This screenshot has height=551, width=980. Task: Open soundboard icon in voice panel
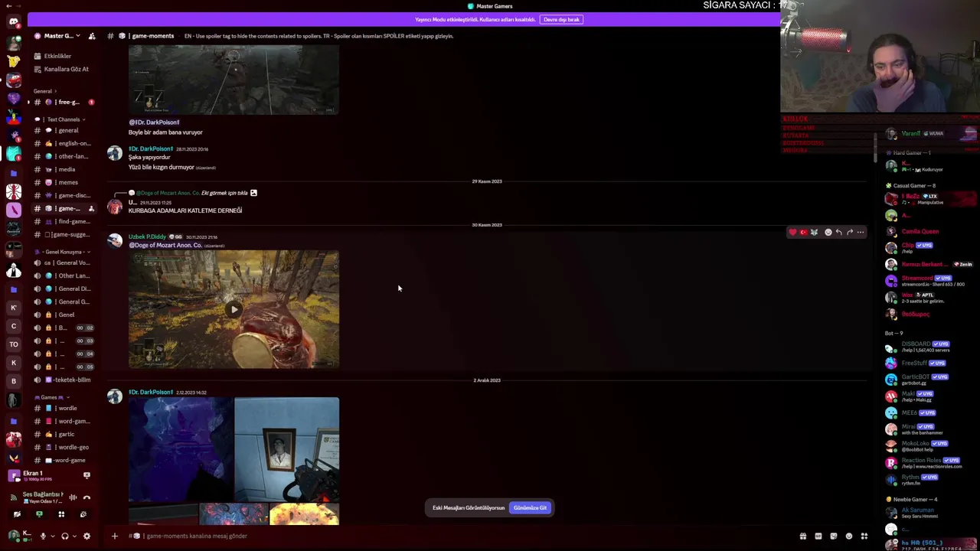point(83,514)
